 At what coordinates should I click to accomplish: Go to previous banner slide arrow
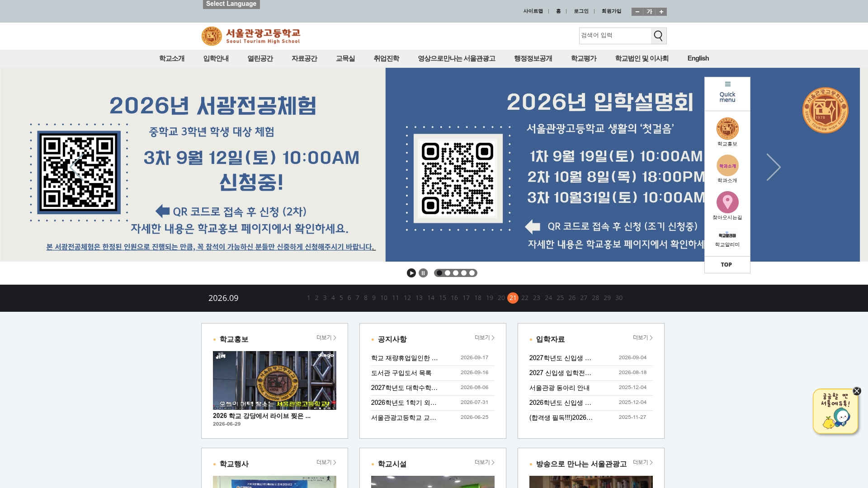pos(75,167)
